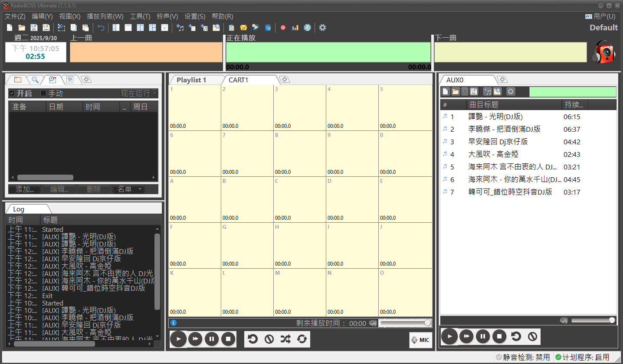Toggle shuffle mode in main player controls
Screen dimensions: 623x364
coord(285,339)
